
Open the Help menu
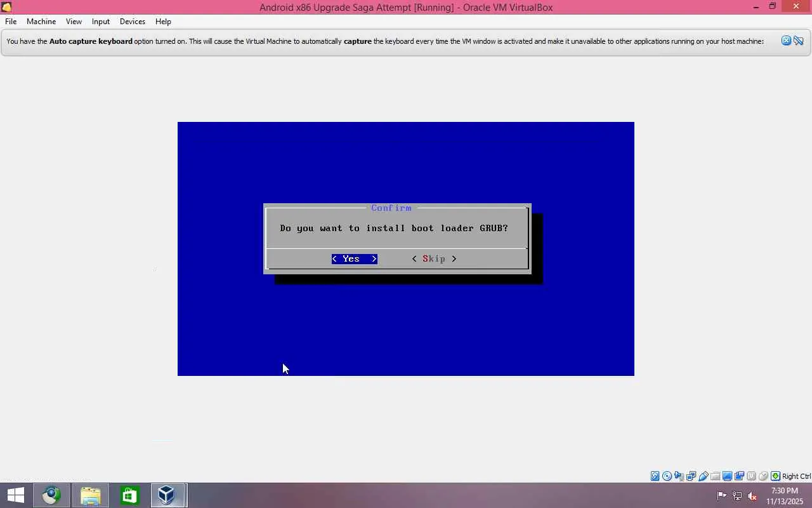pos(163,22)
